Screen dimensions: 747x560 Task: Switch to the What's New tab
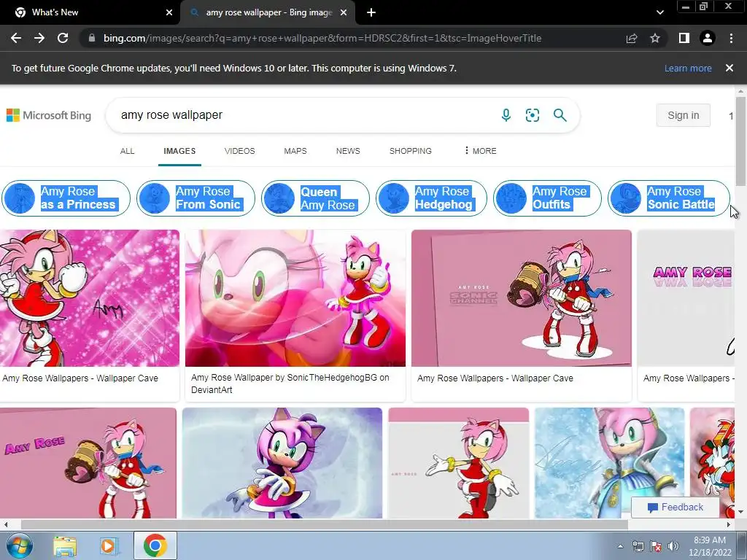click(x=90, y=12)
